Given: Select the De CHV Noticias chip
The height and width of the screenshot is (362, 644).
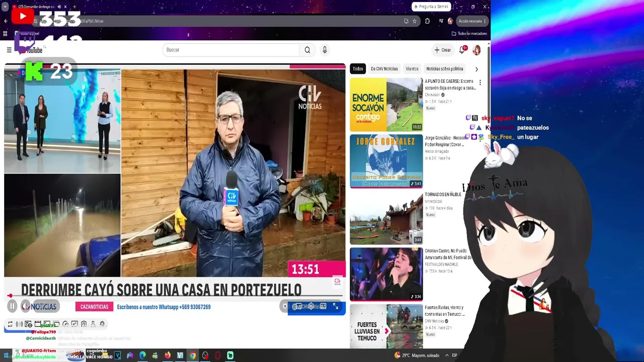Looking at the screenshot, I should coord(384,69).
